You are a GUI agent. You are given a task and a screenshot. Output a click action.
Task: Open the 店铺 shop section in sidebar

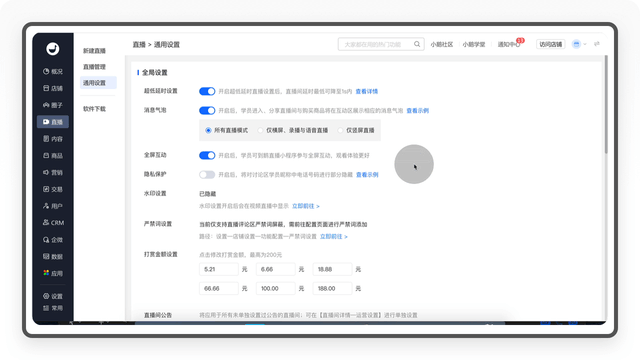point(53,88)
